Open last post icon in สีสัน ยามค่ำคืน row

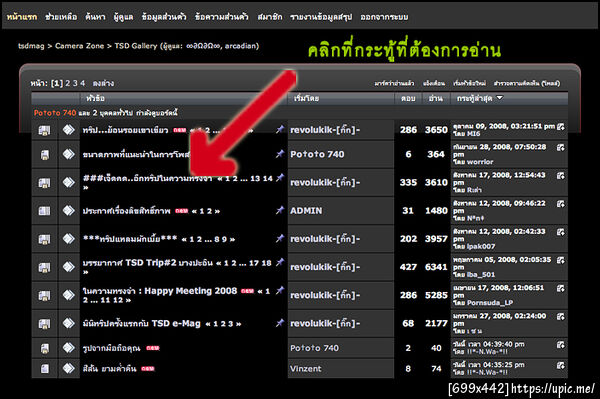pos(561,365)
